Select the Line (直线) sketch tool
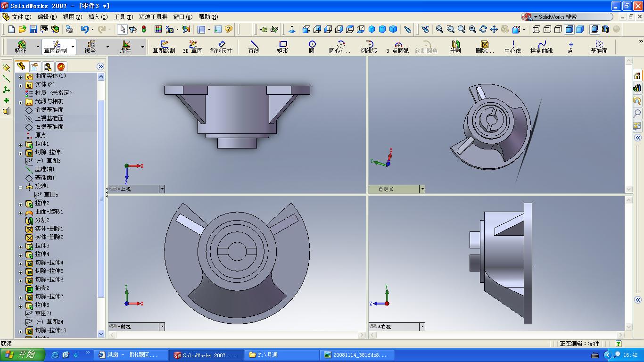The height and width of the screenshot is (362, 644). pos(254,47)
